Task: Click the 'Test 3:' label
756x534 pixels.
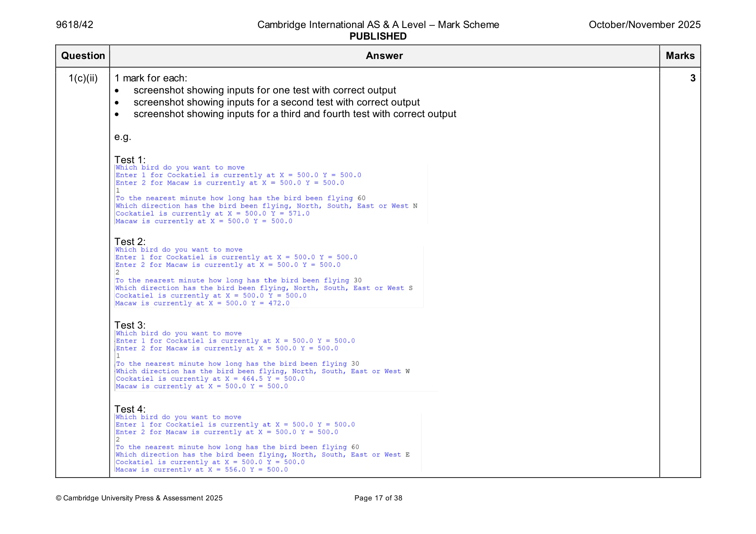Action: pos(130,326)
